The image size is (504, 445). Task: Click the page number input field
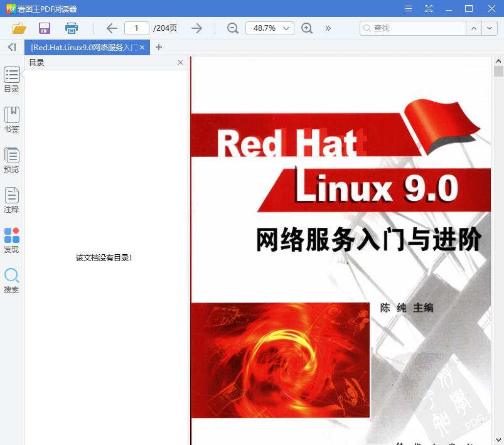click(x=137, y=28)
